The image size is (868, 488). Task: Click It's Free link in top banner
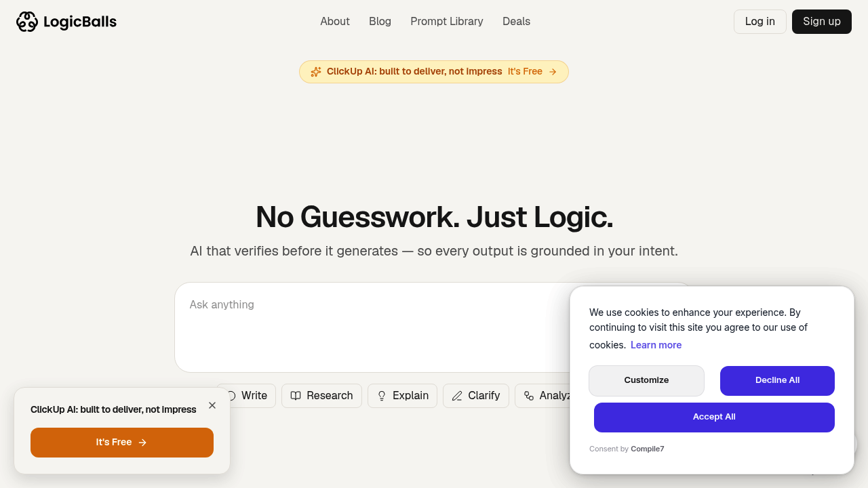pyautogui.click(x=525, y=72)
